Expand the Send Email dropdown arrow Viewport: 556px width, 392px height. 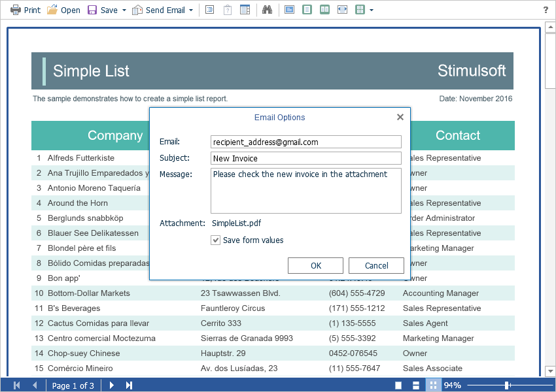191,10
